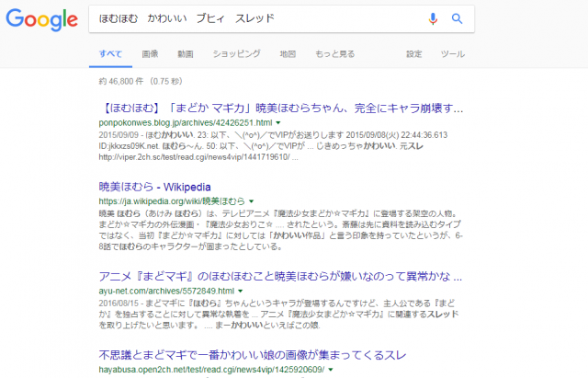Image resolution: width=588 pixels, height=378 pixels.
Task: Click the 2016/08/15 snippet date text
Action: (119, 303)
